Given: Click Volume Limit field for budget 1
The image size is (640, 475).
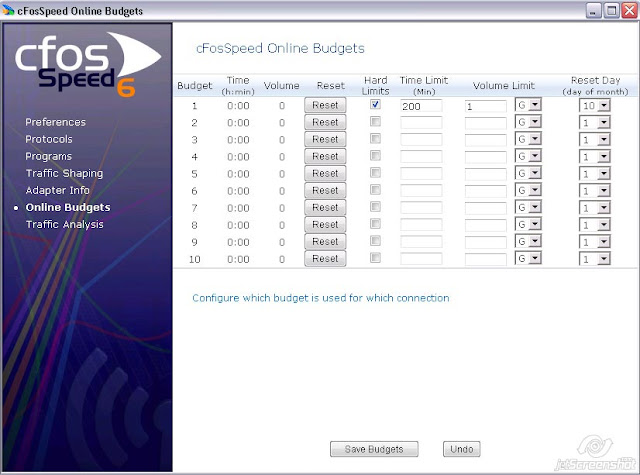Looking at the screenshot, I should [x=486, y=107].
